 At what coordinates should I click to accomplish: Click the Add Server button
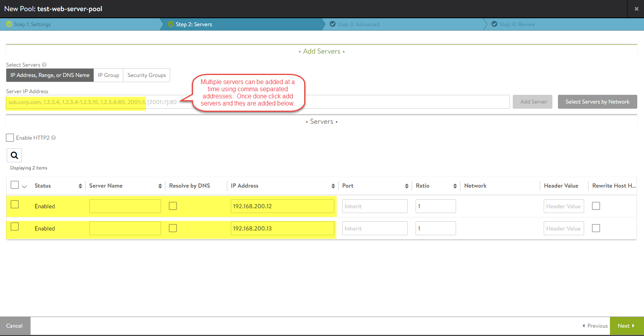533,102
